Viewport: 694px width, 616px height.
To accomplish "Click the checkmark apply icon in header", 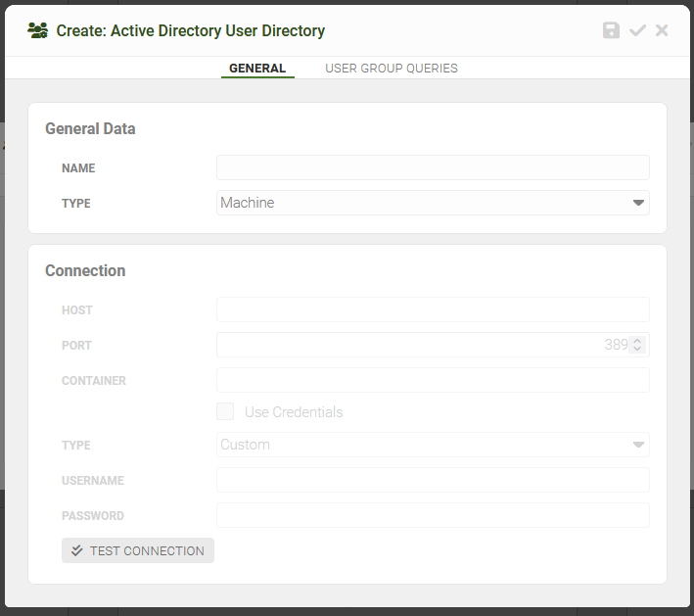I will pos(637,30).
